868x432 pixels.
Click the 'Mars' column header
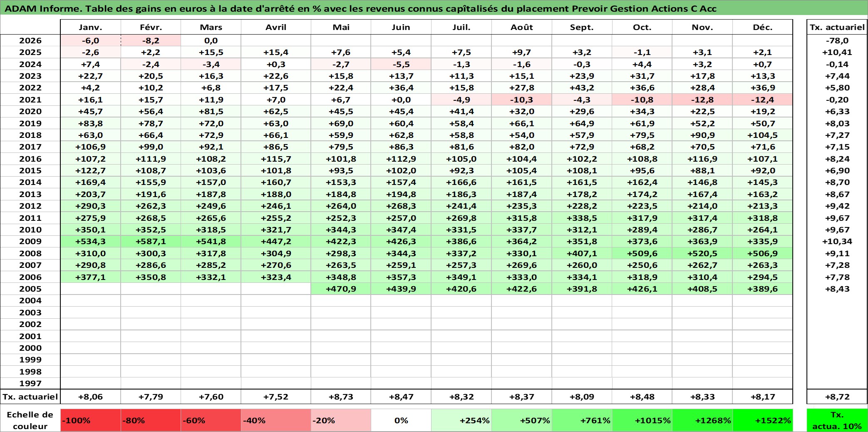coord(211,27)
